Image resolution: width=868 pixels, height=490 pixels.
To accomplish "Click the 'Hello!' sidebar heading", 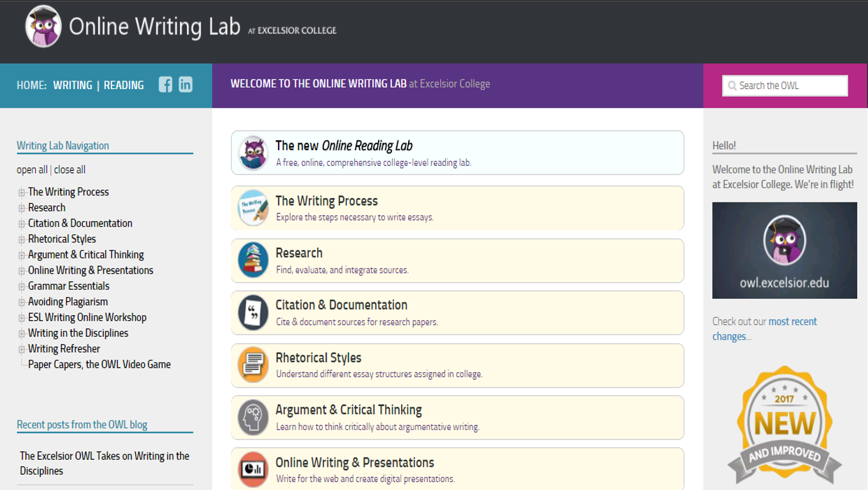I will [724, 145].
